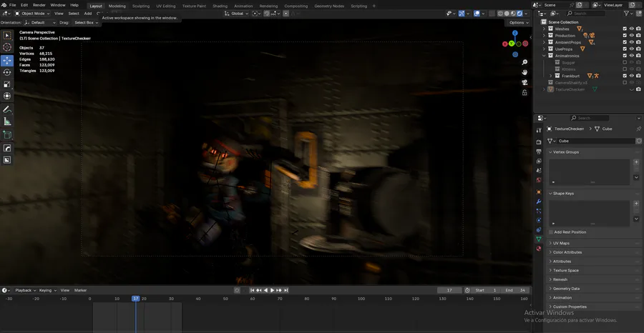This screenshot has width=644, height=333.
Task: Uncheck the Meshes collection exclude checkbox
Action: 625,29
